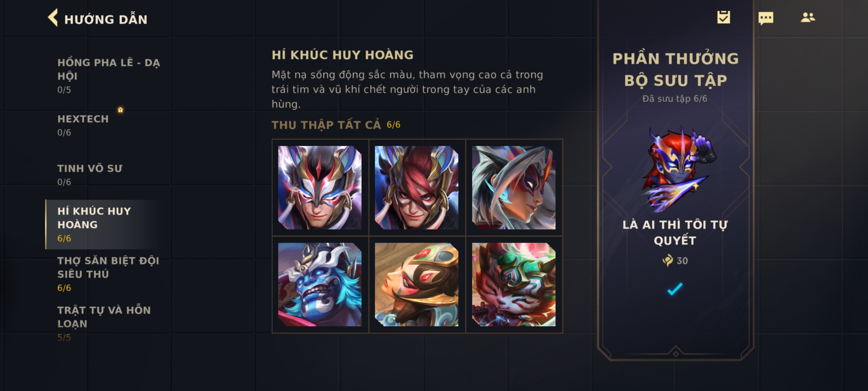Viewport: 868px width, 391px height.
Task: Go back using the Hướng Dẫn arrow
Action: click(x=53, y=18)
